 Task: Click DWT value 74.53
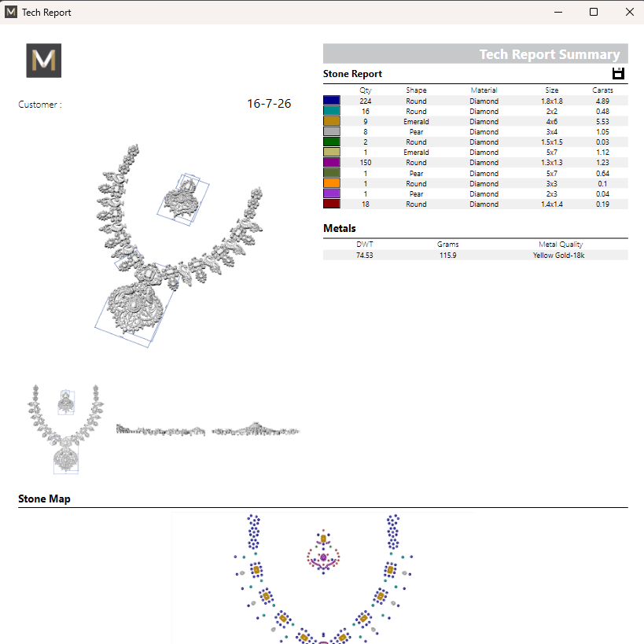tap(364, 256)
